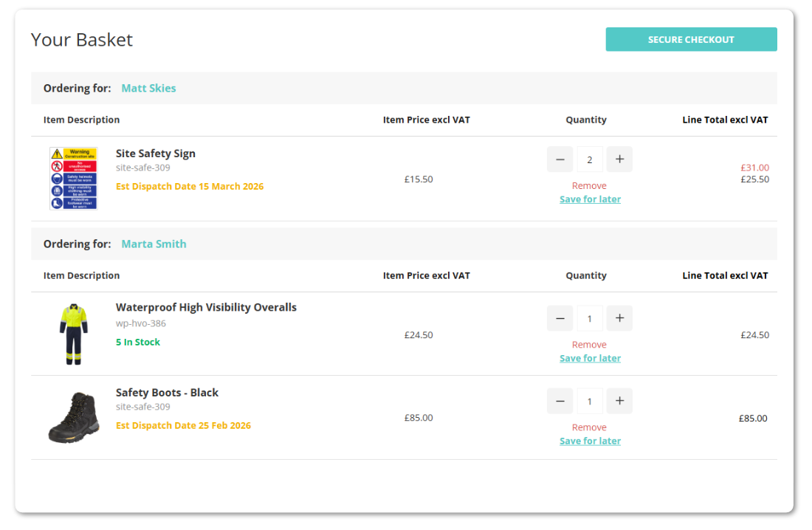812x530 pixels.
Task: Focus the Safety Boots quantity field
Action: [x=589, y=401]
